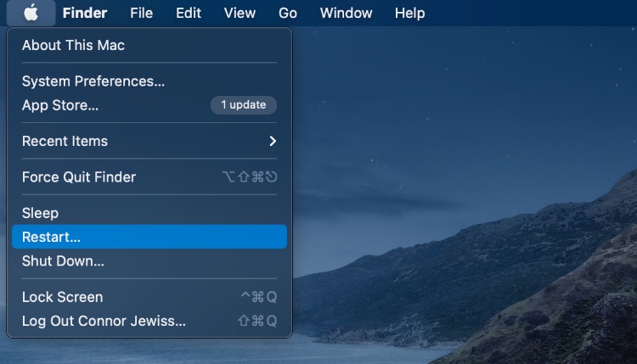Image resolution: width=637 pixels, height=364 pixels.
Task: Open the View menu
Action: point(240,13)
